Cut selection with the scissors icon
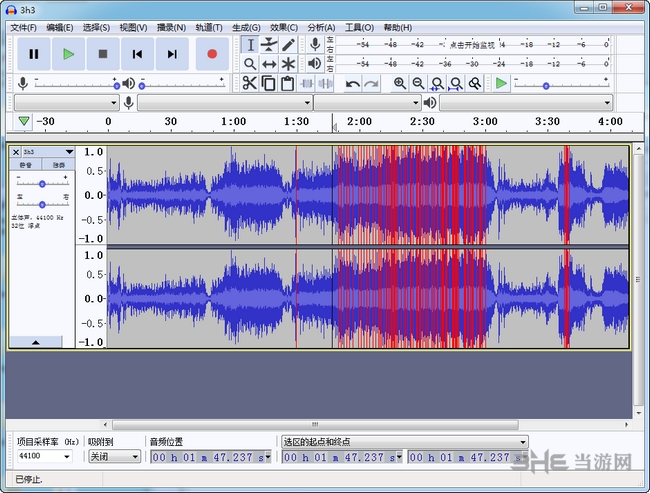Screen dimensions: 650x493 click(250, 83)
